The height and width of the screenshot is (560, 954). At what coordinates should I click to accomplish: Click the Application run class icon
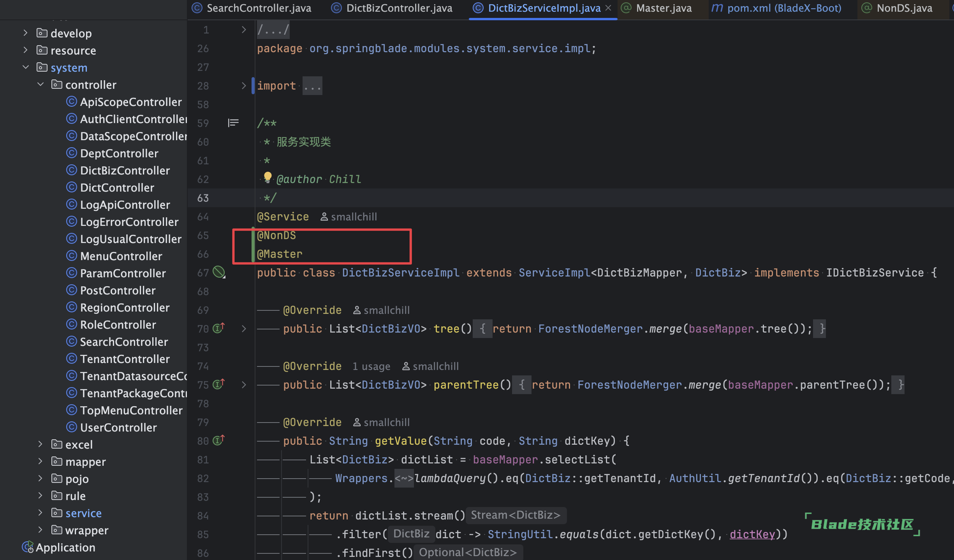(28, 547)
